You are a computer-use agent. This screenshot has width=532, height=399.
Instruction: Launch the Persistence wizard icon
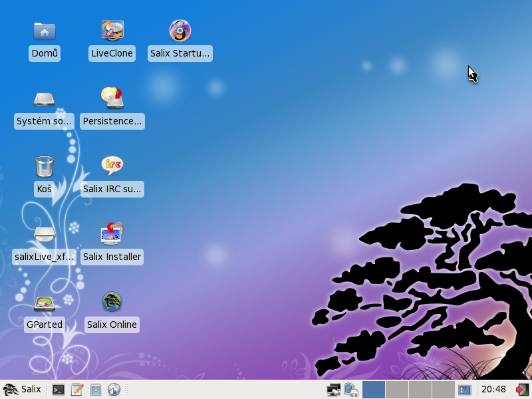pyautogui.click(x=112, y=98)
